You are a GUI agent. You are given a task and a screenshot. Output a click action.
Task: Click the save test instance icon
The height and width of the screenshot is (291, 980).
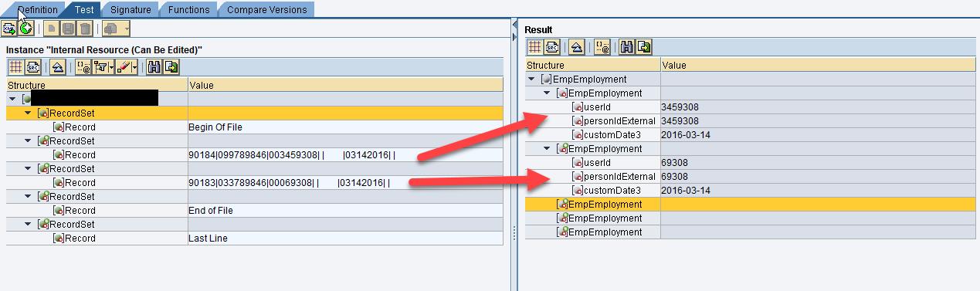point(68,29)
